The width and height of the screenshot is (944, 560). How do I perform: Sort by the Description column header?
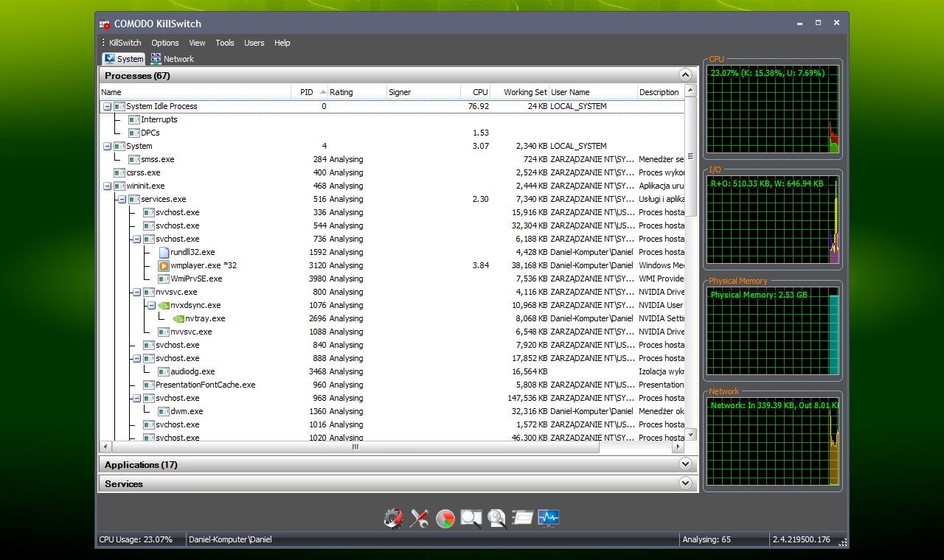tap(661, 92)
